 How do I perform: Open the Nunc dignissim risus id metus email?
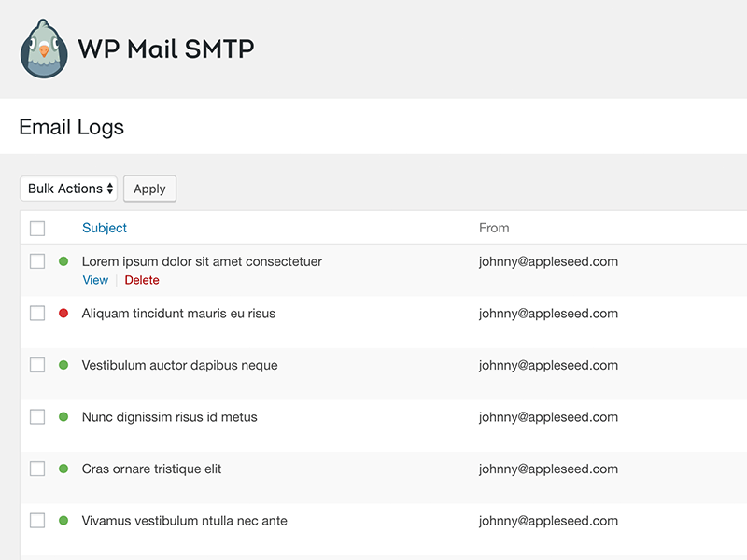click(x=169, y=417)
